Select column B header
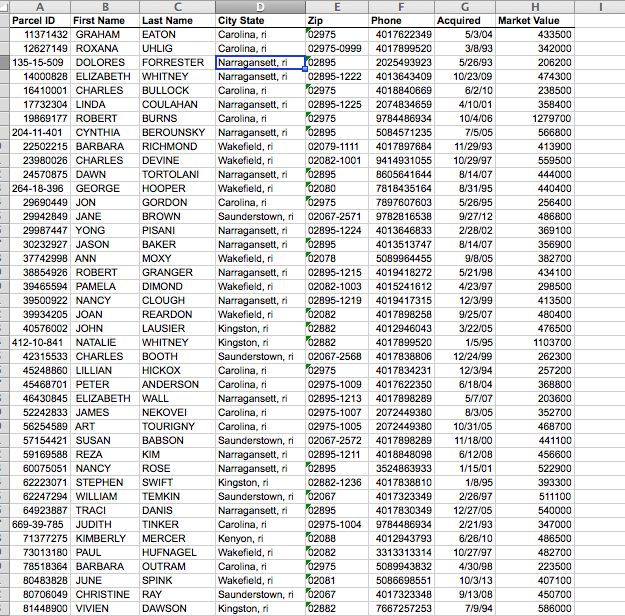This screenshot has height=616, width=625. [105, 7]
